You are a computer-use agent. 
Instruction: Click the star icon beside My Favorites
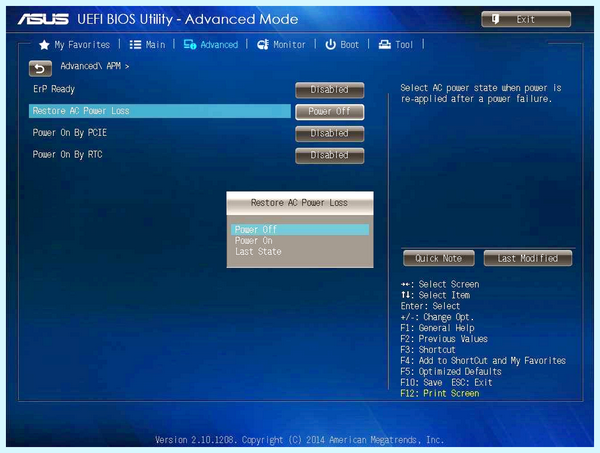coord(44,45)
